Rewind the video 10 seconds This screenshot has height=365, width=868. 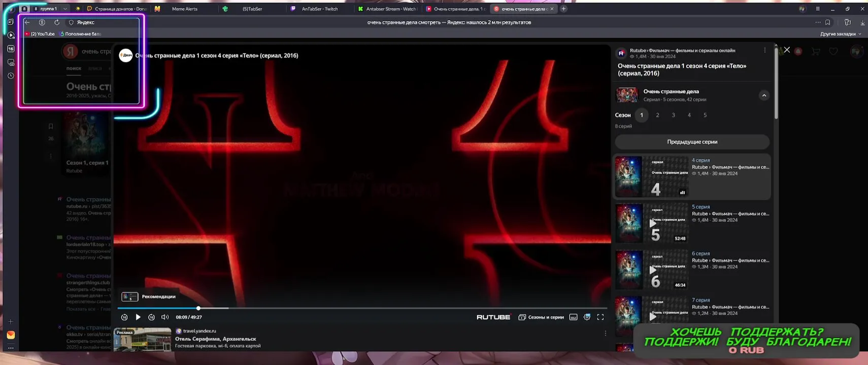pos(124,317)
